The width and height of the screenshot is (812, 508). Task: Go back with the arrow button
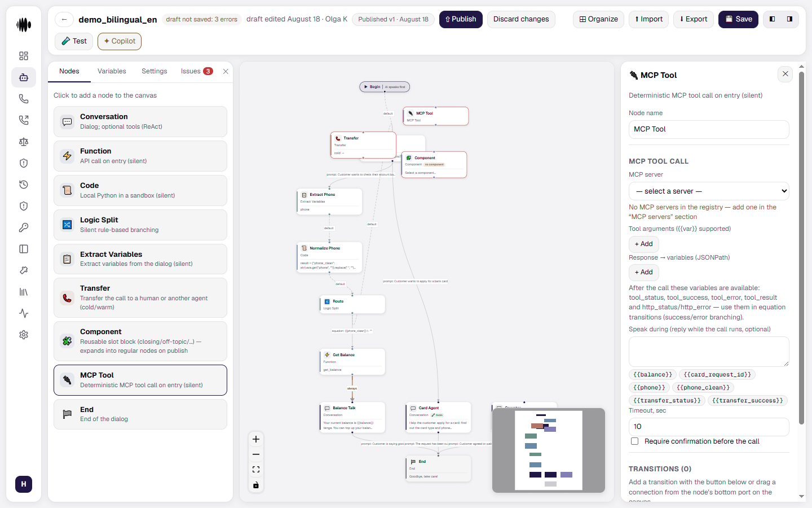[x=64, y=19]
